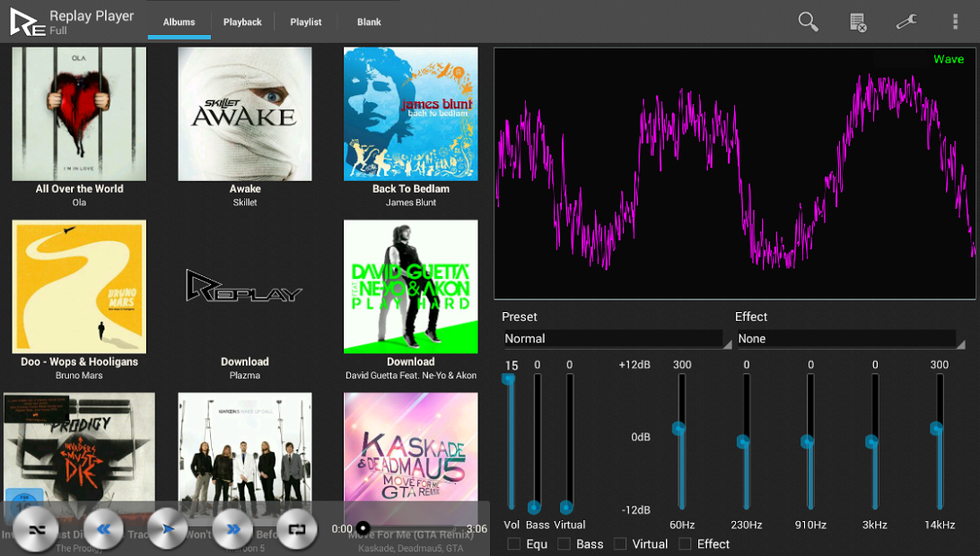Viewport: 980px width, 556px height.
Task: Click the +12dB scale label
Action: [x=634, y=365]
